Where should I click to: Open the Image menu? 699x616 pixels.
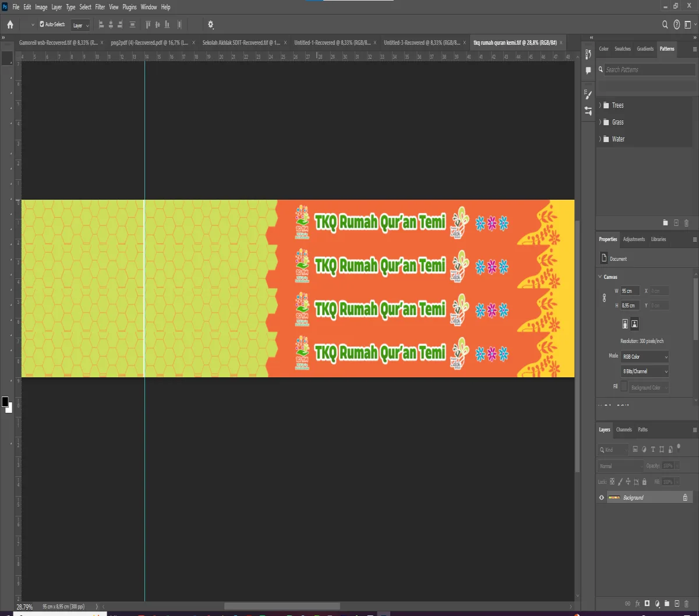[41, 7]
